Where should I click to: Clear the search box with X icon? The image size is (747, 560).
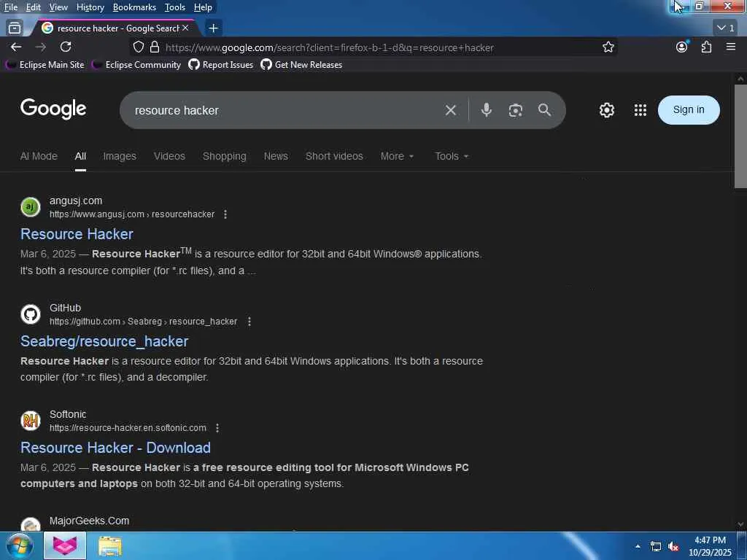point(451,111)
